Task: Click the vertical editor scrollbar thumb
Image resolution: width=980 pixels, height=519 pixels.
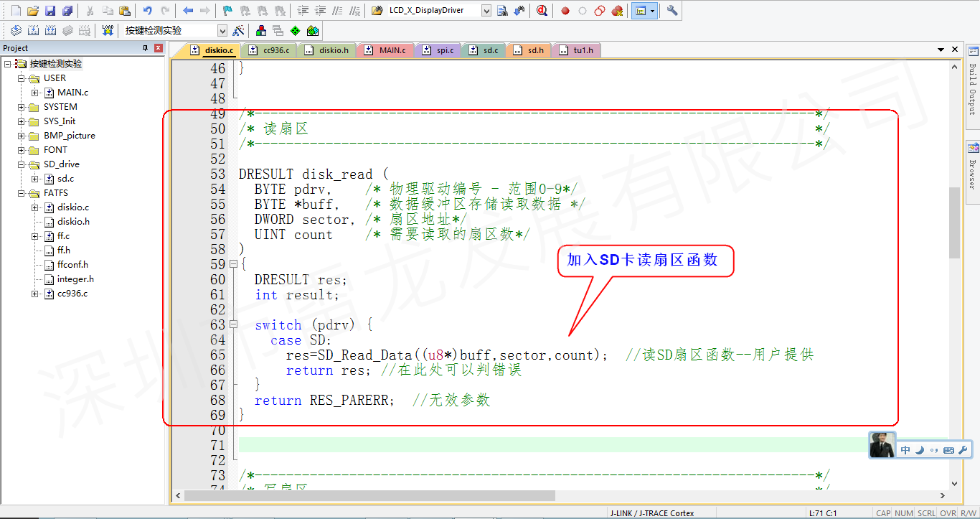Action: point(954,223)
